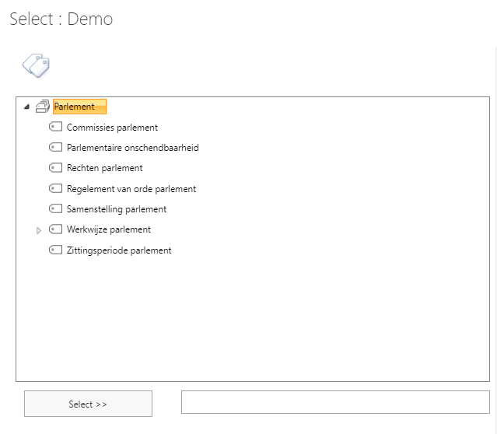Click the tag icon beside Rechten parlement
This screenshot has height=434, width=504.
click(x=55, y=167)
